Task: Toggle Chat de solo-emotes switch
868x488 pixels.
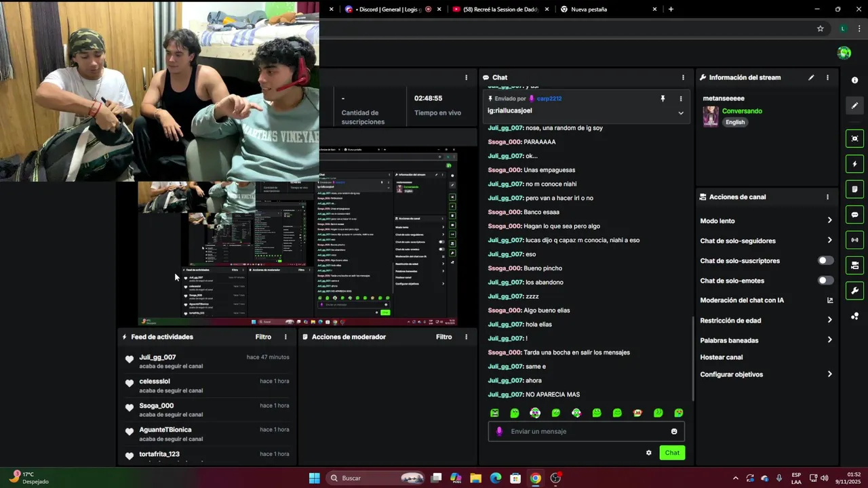Action: [x=825, y=281]
